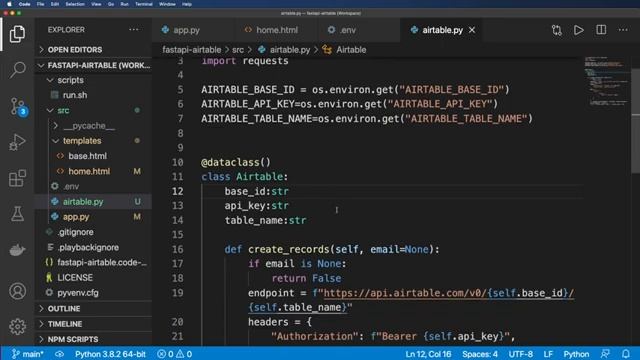640x360 pixels.
Task: Click the main branch indicator in status bar
Action: (28, 354)
